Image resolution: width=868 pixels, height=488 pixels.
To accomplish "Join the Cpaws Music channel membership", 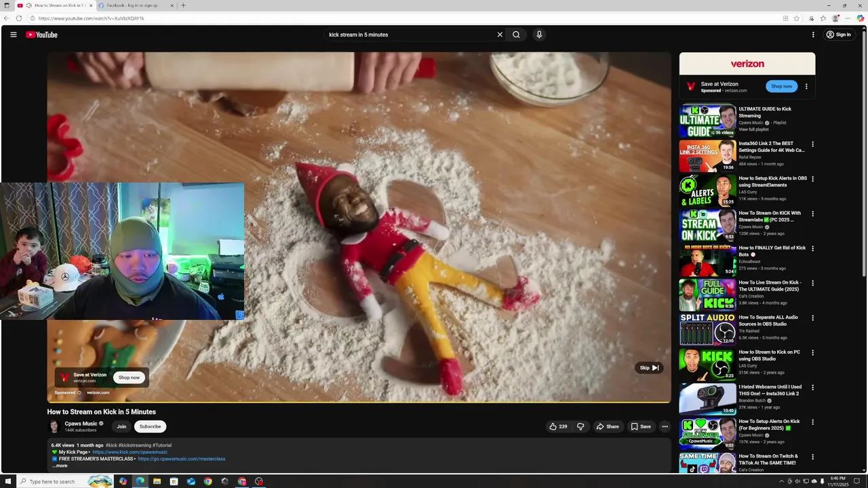I will click(121, 426).
